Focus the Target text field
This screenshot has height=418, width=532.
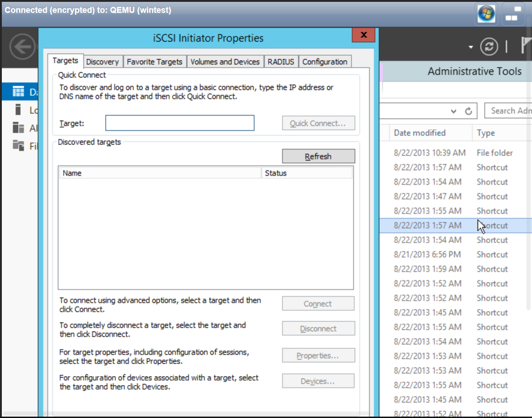pos(180,123)
